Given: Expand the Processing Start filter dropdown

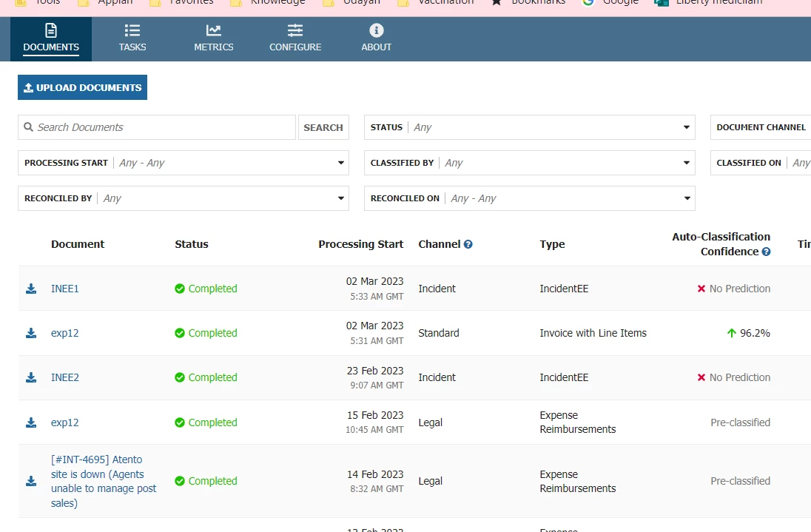Looking at the screenshot, I should click(184, 163).
